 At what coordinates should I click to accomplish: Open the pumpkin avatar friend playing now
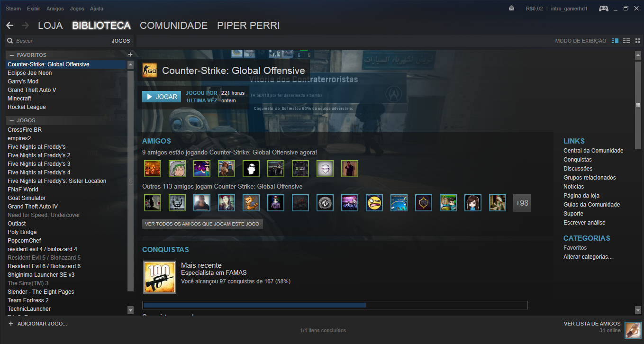click(153, 169)
